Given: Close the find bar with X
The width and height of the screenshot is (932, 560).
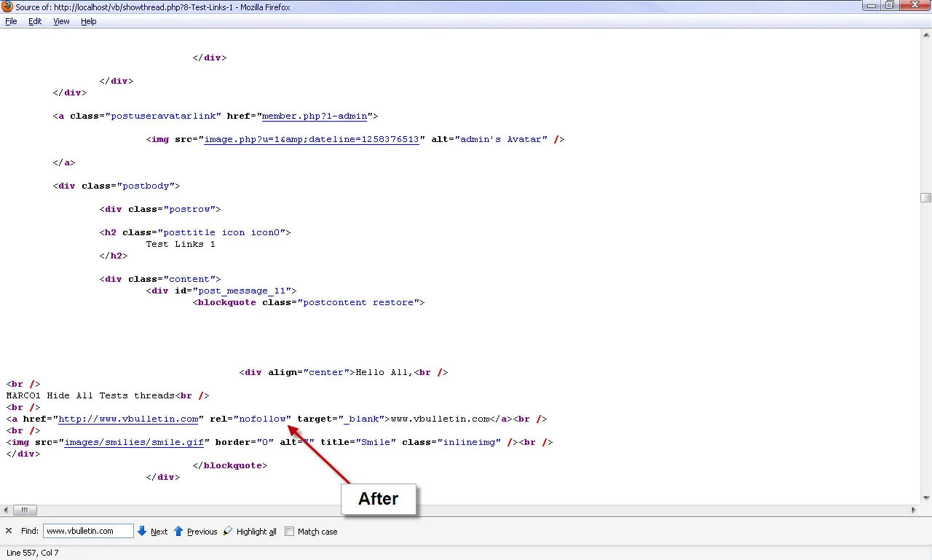Looking at the screenshot, I should click(x=9, y=532).
